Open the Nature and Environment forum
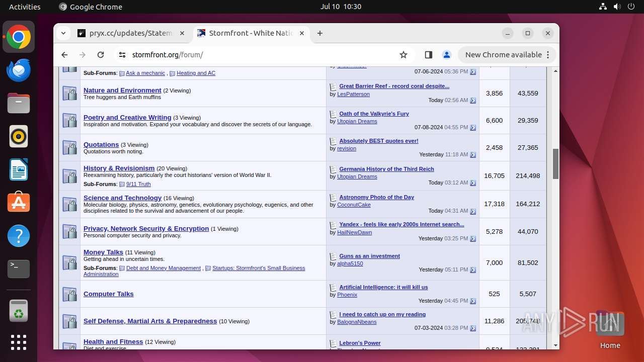Screen dimensions: 644x362 [x=122, y=90]
